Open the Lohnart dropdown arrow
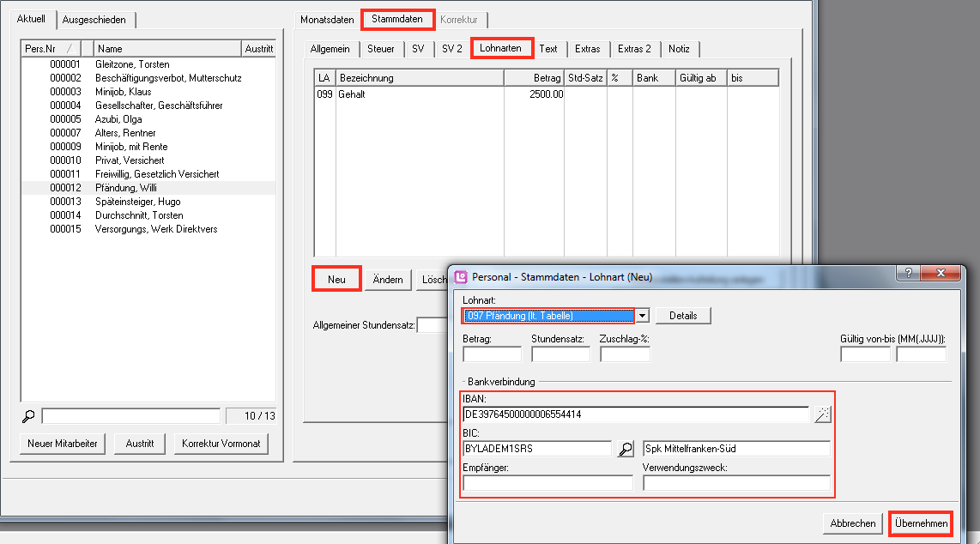 coord(642,316)
